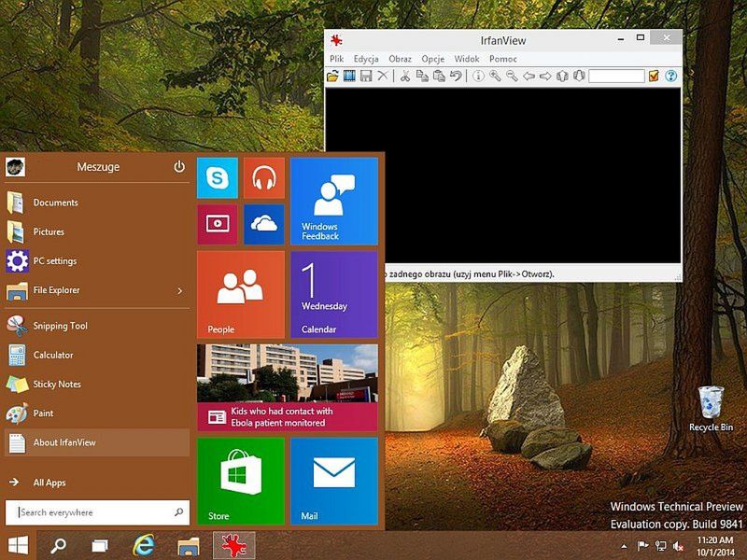Open the Obraz menu

(400, 59)
